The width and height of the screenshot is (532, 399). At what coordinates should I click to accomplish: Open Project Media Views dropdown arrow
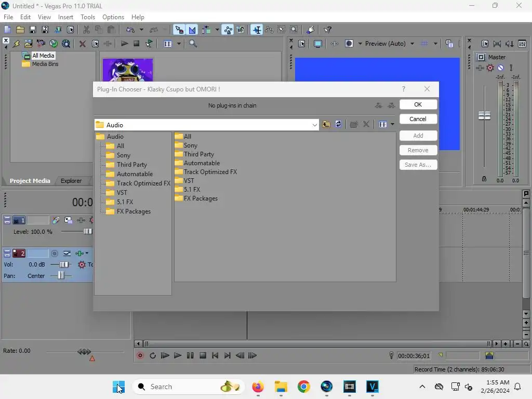179,44
